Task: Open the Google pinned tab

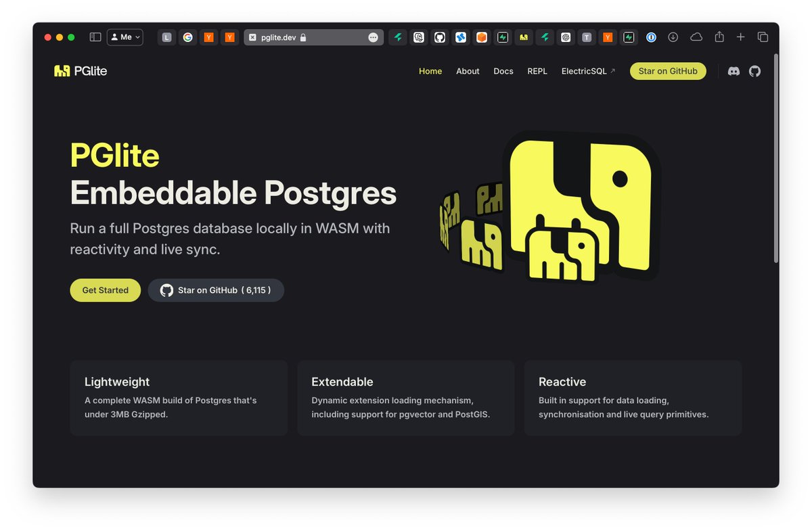Action: pyautogui.click(x=187, y=37)
